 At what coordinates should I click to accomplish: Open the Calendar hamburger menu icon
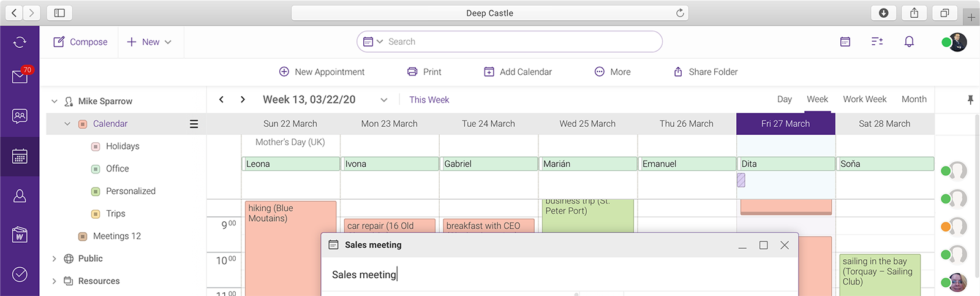tap(194, 124)
